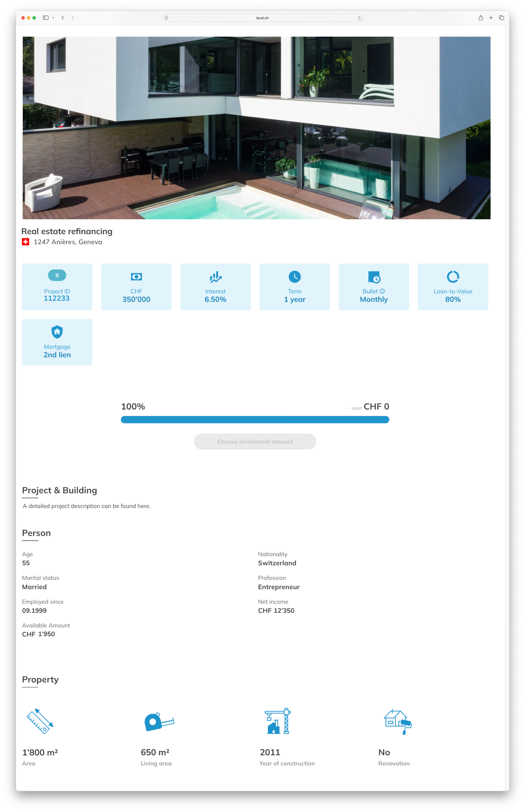This screenshot has height=812, width=525.
Task: Click the 2011 year of construction value
Action: (x=270, y=752)
